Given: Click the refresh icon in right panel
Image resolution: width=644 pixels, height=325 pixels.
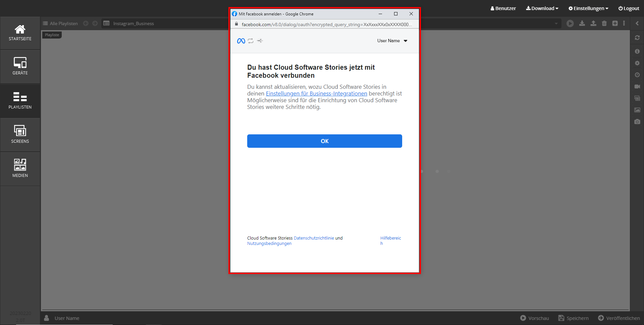Looking at the screenshot, I should point(637,38).
